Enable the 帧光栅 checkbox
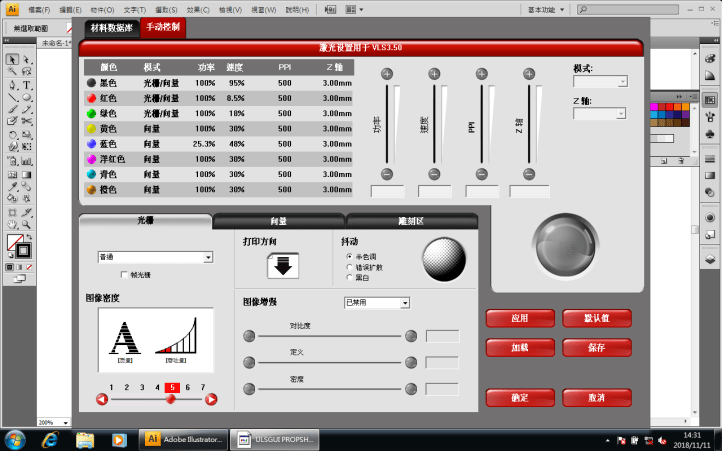 point(124,274)
